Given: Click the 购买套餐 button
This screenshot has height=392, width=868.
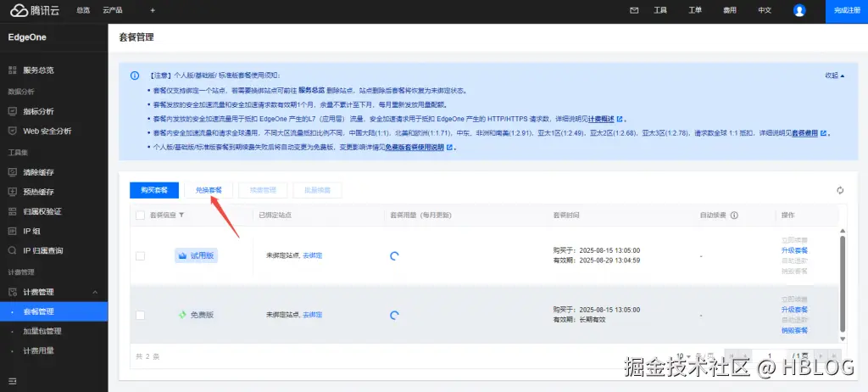Looking at the screenshot, I should pyautogui.click(x=154, y=190).
